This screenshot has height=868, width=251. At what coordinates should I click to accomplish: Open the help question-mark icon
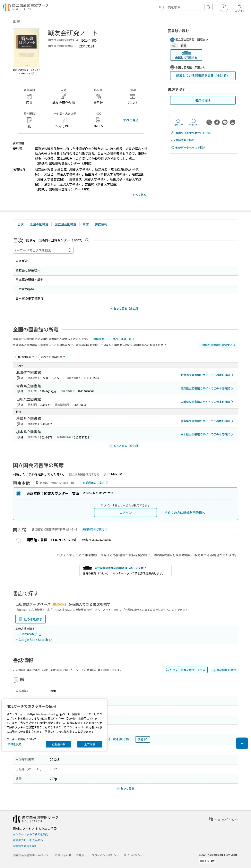click(224, 6)
